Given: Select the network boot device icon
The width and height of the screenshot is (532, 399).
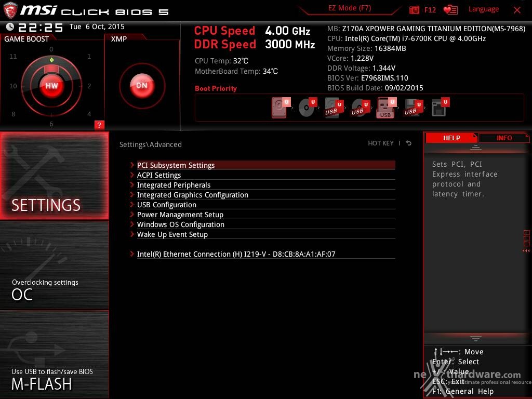Looking at the screenshot, I should (440, 108).
